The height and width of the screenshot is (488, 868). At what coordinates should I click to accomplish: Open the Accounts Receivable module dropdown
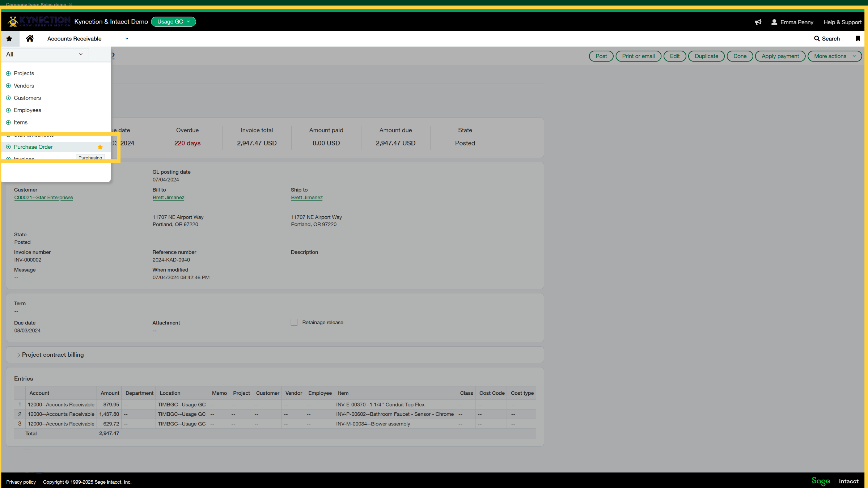coord(88,39)
